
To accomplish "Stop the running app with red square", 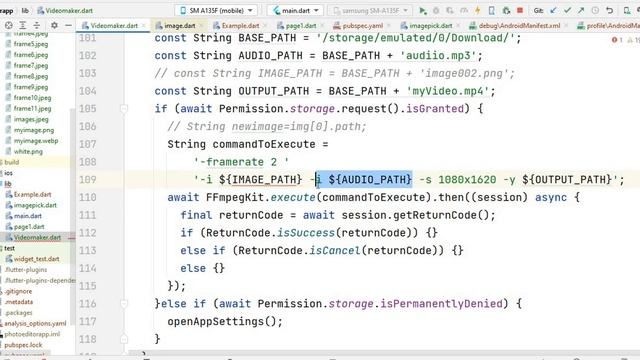I will pos(520,11).
